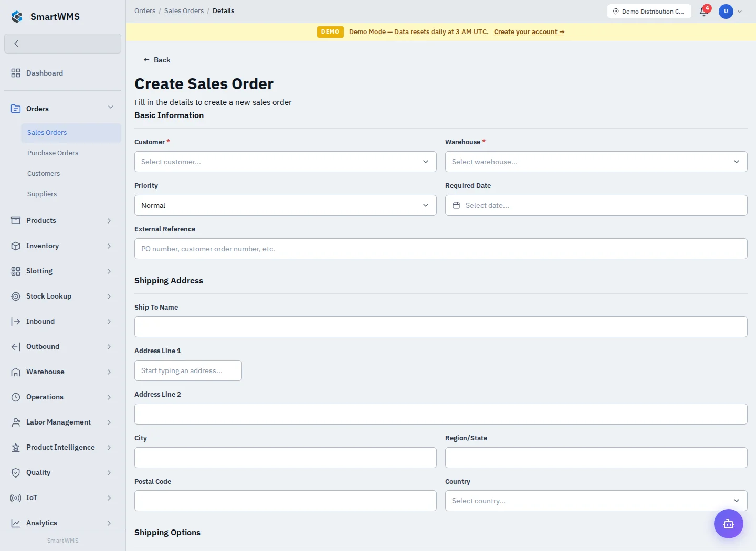
Task: Go to Sales Orders in sidebar
Action: click(71, 133)
